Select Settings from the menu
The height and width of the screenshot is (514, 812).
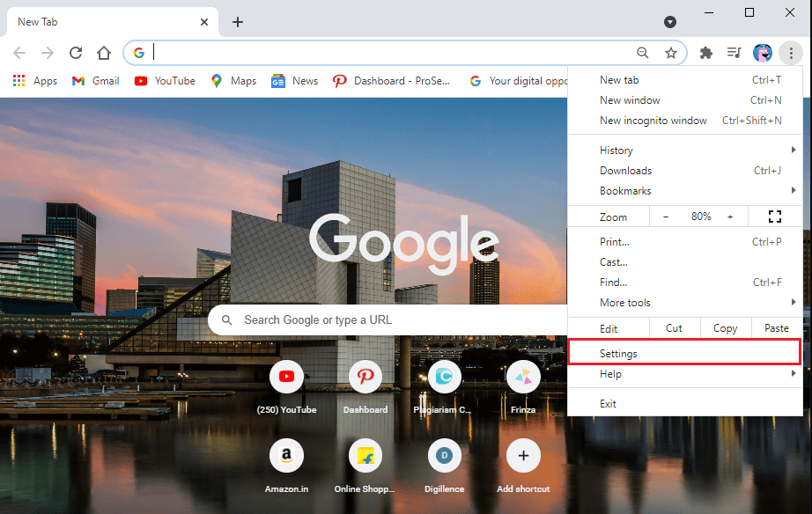tap(619, 353)
